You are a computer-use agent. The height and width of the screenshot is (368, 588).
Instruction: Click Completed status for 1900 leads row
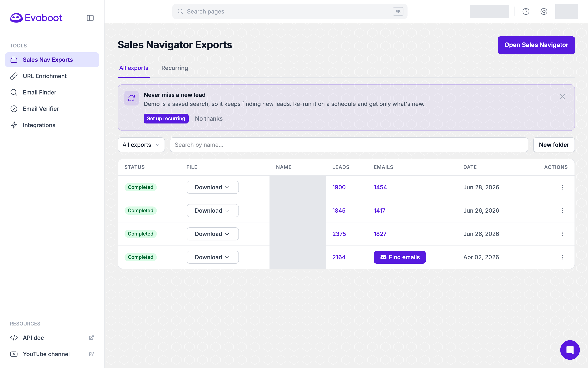pyautogui.click(x=140, y=187)
